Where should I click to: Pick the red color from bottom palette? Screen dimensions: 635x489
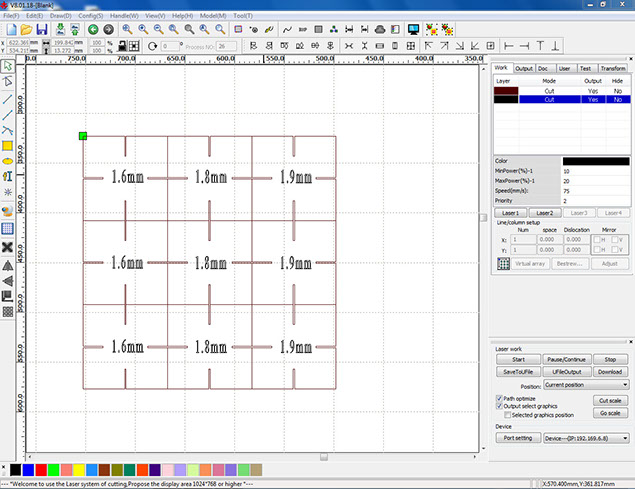tap(41, 470)
